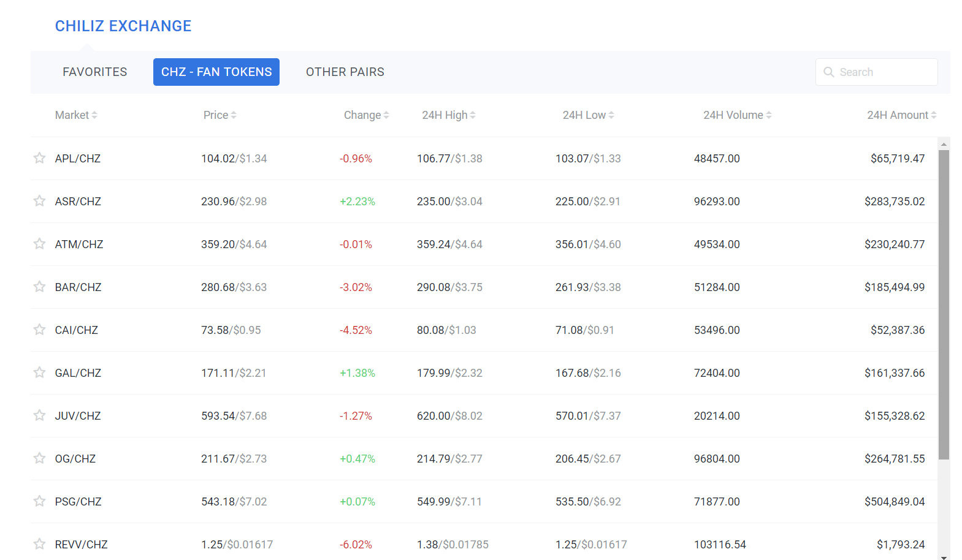962x560 pixels.
Task: Select BAR/CHZ 24H high 290.08/$3.75
Action: tap(449, 287)
